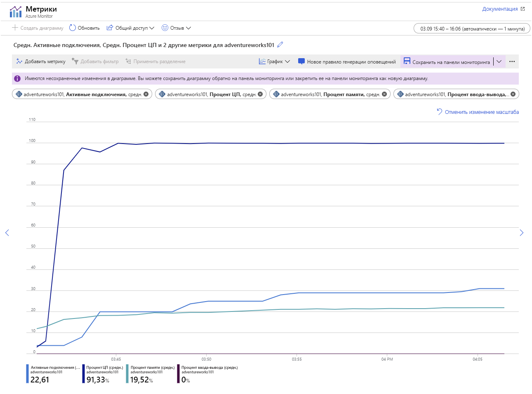Click Добавить метрику button

pyautogui.click(x=41, y=61)
